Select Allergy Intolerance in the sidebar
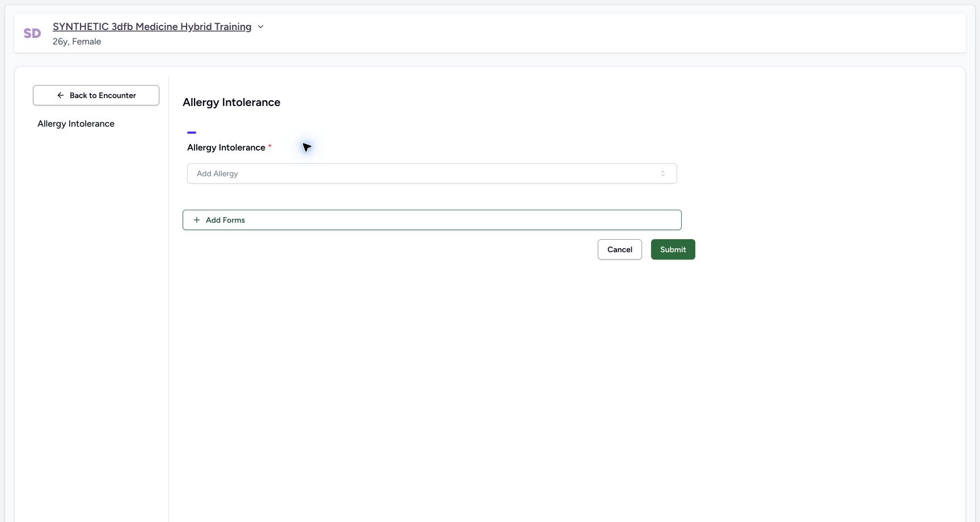The height and width of the screenshot is (522, 980). pos(76,124)
